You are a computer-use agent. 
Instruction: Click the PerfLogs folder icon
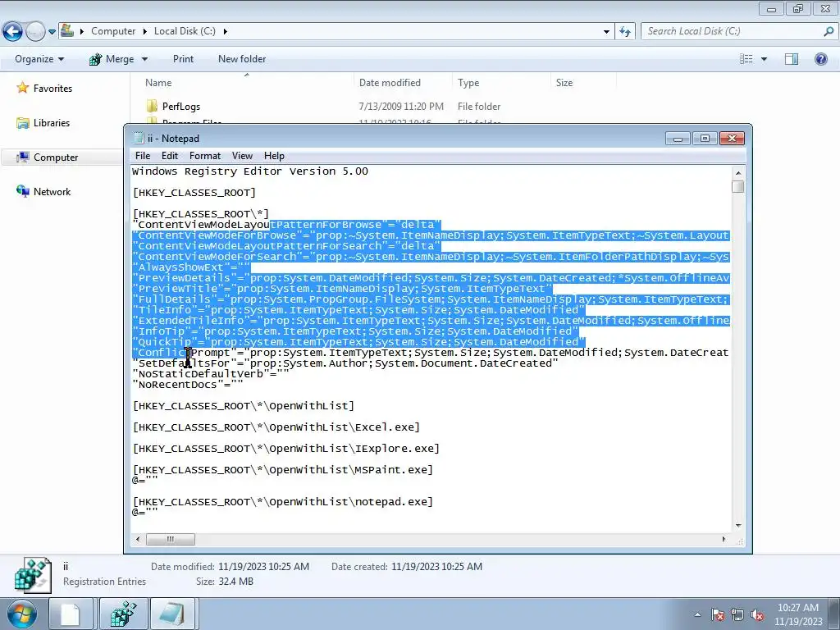coord(152,106)
